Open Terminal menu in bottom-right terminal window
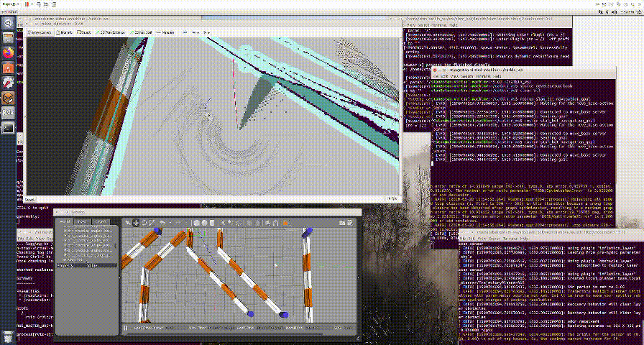This screenshot has height=345, width=644. click(x=510, y=239)
